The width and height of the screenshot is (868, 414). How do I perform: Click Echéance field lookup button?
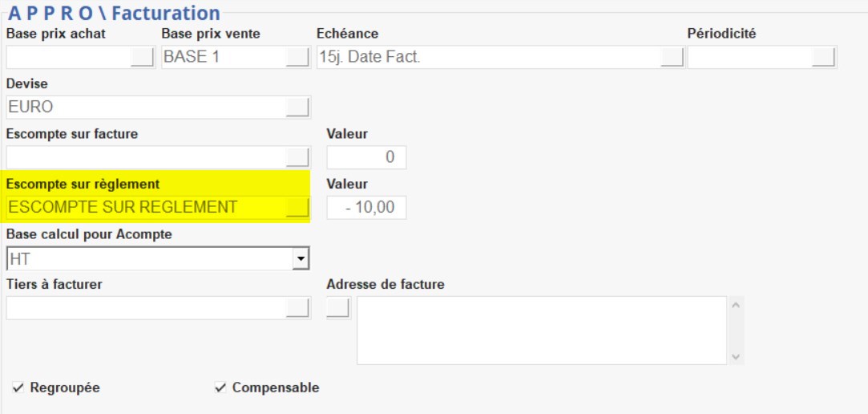(672, 57)
